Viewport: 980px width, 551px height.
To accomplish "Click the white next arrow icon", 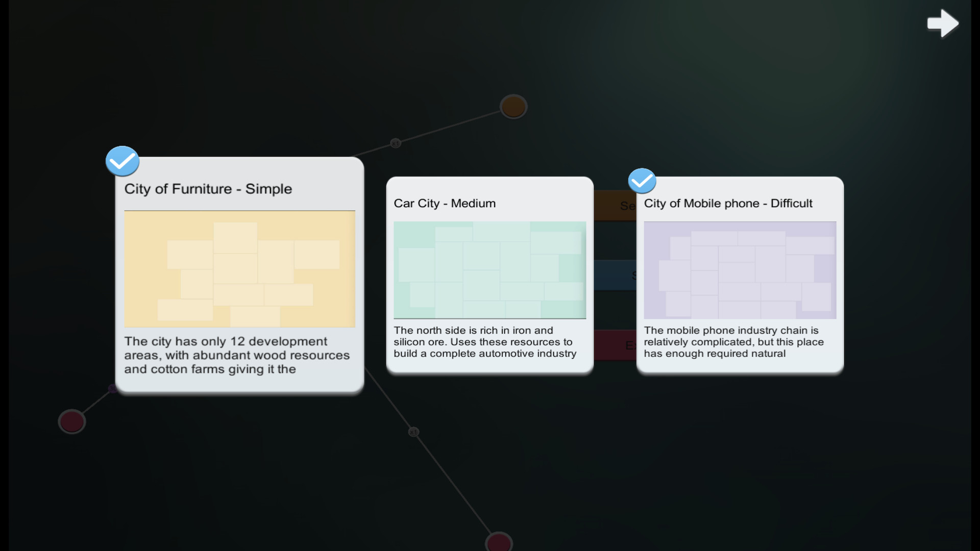I will tap(943, 23).
